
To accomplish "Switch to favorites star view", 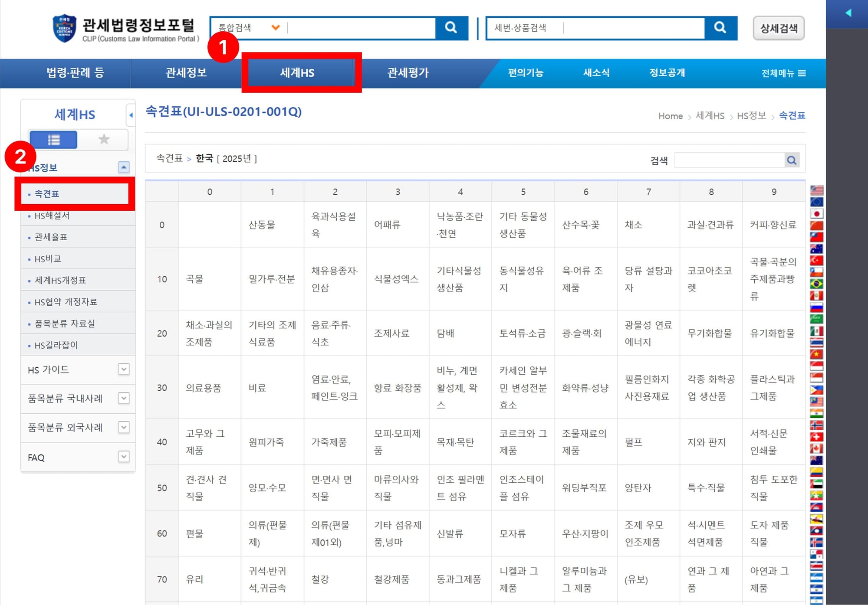I will 103,139.
